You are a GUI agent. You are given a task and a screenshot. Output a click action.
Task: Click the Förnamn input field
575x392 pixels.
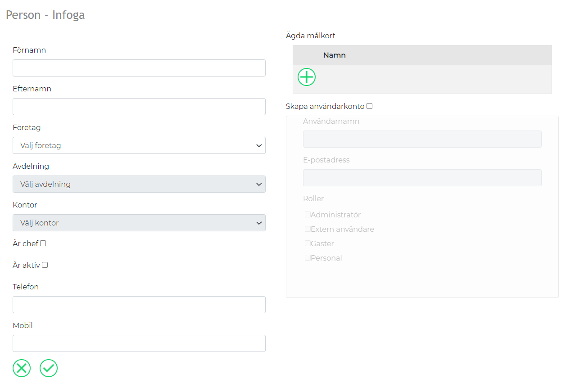point(139,68)
